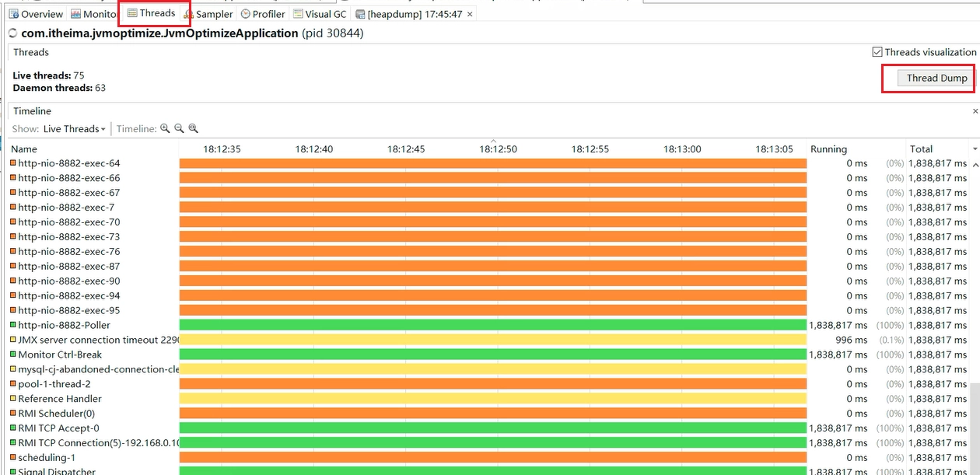The width and height of the screenshot is (980, 475).
Task: Click the timeline zoom-to-fit magnifier
Action: point(193,129)
